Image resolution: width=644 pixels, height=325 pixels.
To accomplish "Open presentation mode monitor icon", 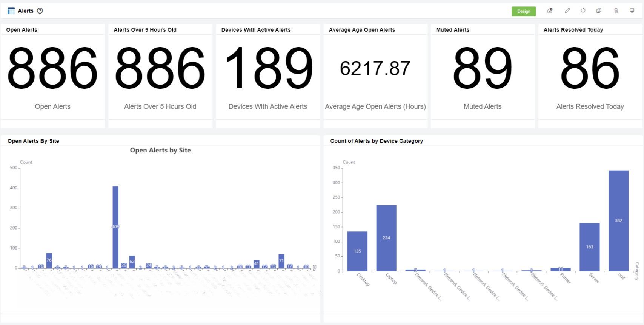I will pyautogui.click(x=632, y=11).
